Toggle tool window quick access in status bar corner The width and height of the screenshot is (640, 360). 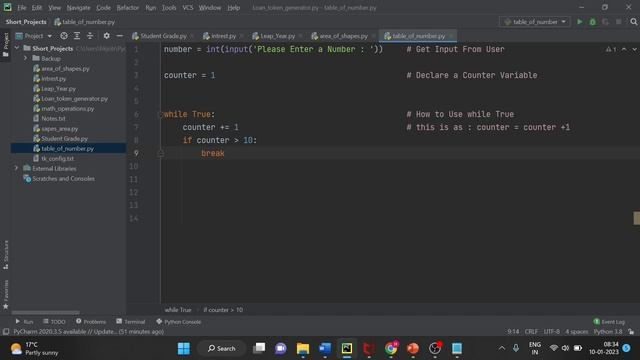click(x=6, y=332)
